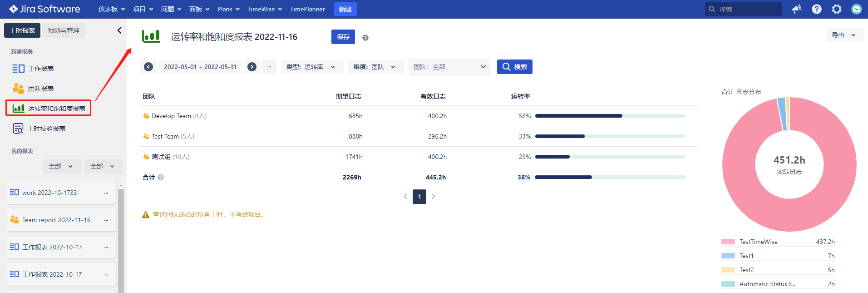Click the 保存 save button
Screen dimensions: 868x293
pyautogui.click(x=343, y=37)
